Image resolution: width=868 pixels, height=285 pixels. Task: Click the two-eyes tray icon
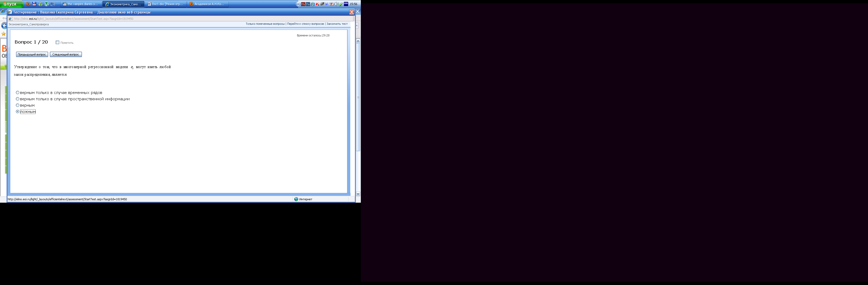click(346, 4)
